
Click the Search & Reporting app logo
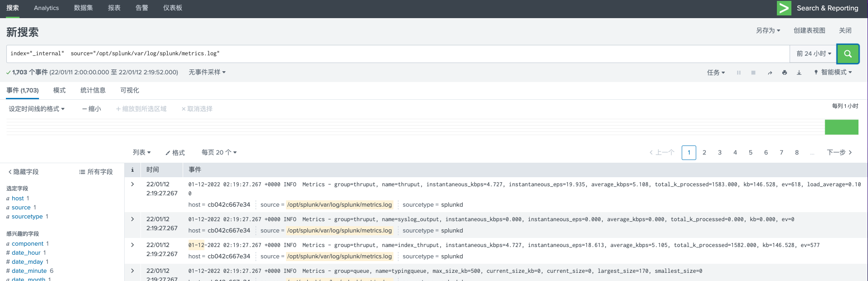tap(784, 8)
